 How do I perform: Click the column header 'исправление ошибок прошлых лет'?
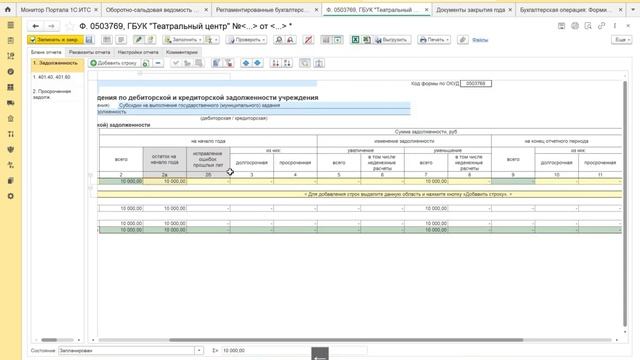[208, 159]
